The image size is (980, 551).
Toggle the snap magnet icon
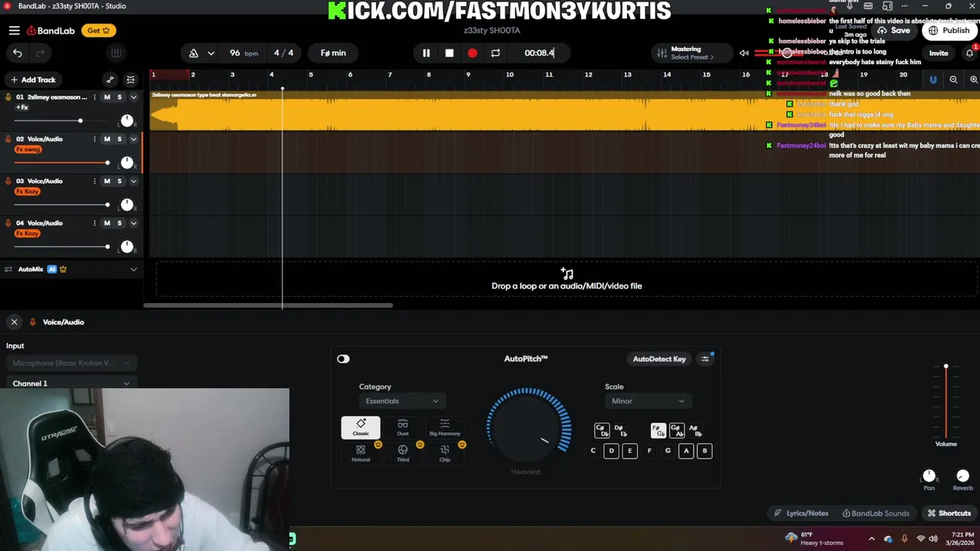[933, 80]
